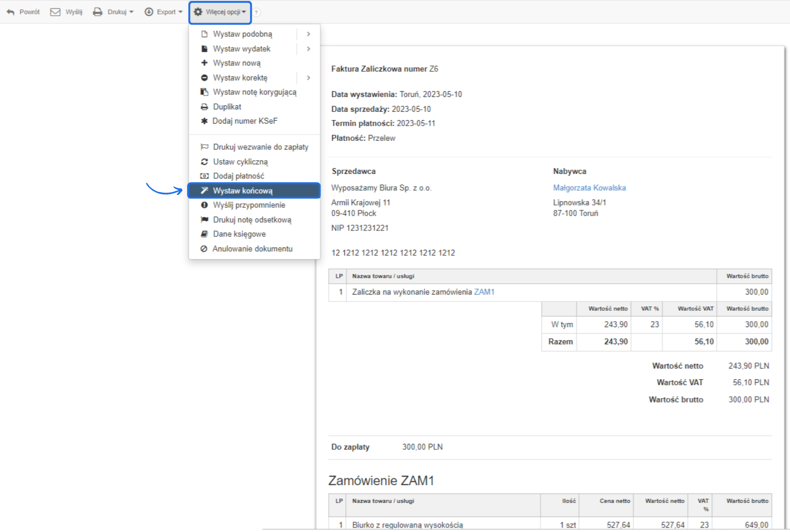Click the Powrót back arrow icon
Image resolution: width=790 pixels, height=532 pixels.
11,12
